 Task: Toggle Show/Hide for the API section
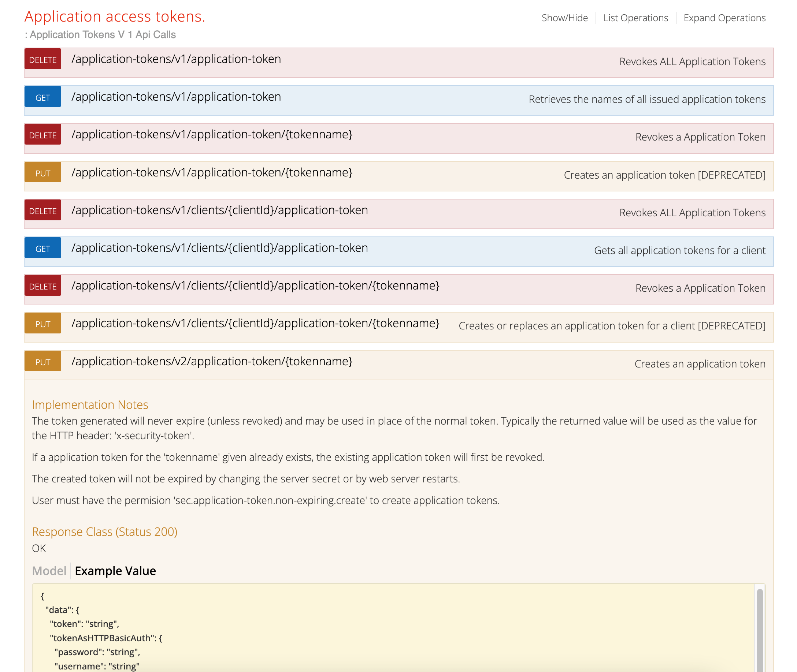click(564, 18)
